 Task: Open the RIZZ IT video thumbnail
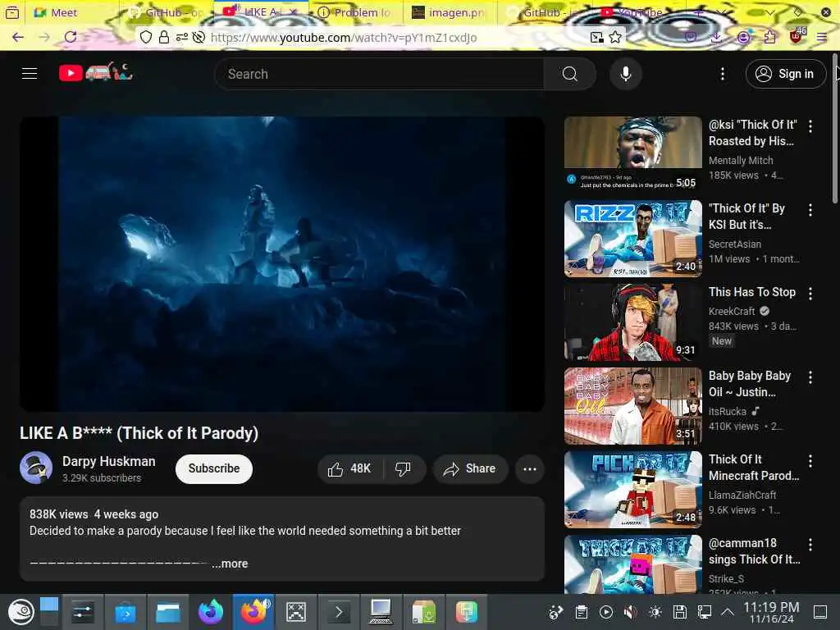click(x=632, y=239)
